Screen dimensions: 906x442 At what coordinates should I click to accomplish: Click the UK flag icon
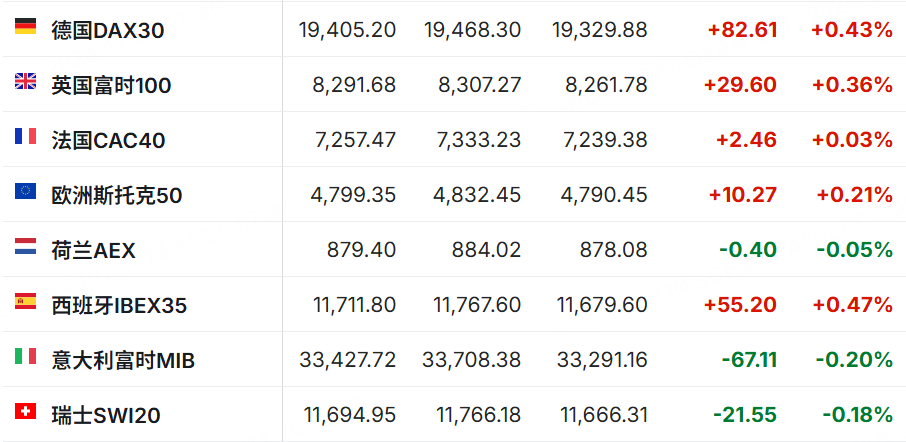[25, 81]
